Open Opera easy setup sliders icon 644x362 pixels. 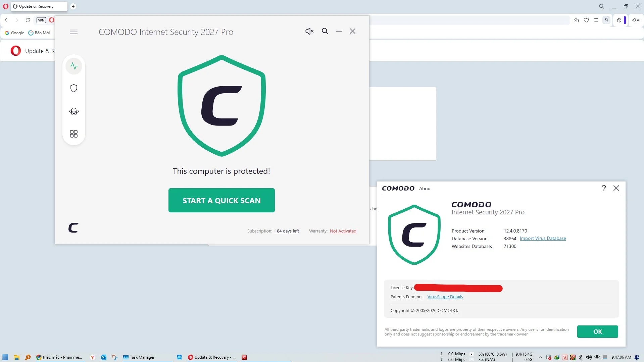tap(596, 20)
